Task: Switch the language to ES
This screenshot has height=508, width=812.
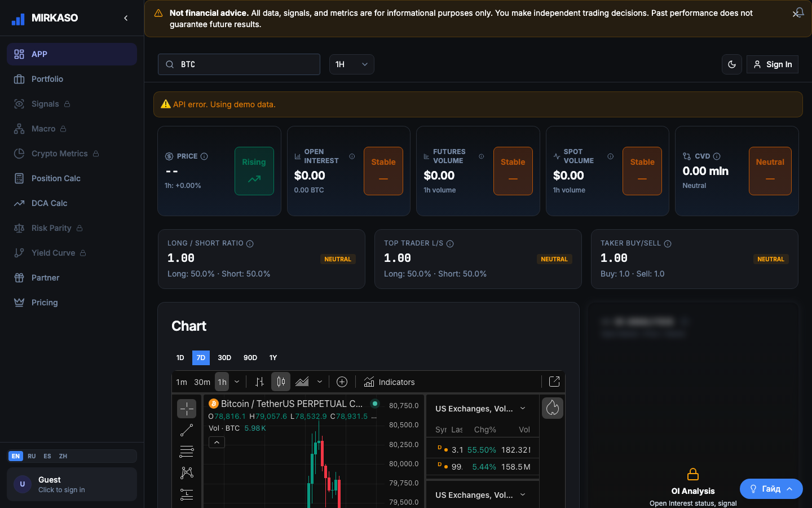Action: [x=47, y=456]
